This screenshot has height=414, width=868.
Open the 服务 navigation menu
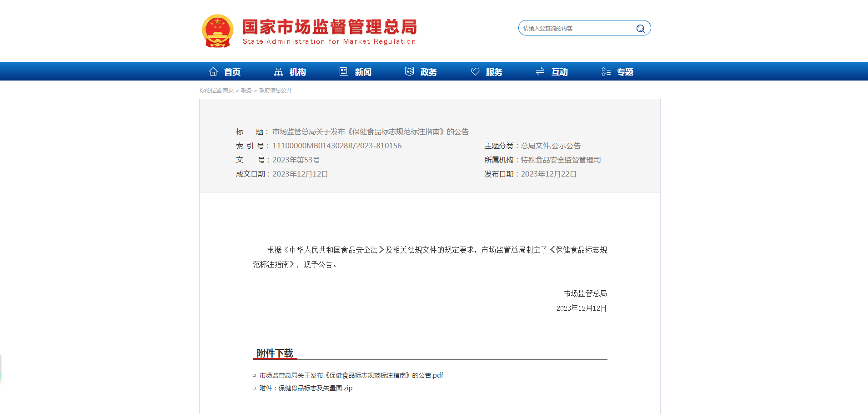pos(494,71)
